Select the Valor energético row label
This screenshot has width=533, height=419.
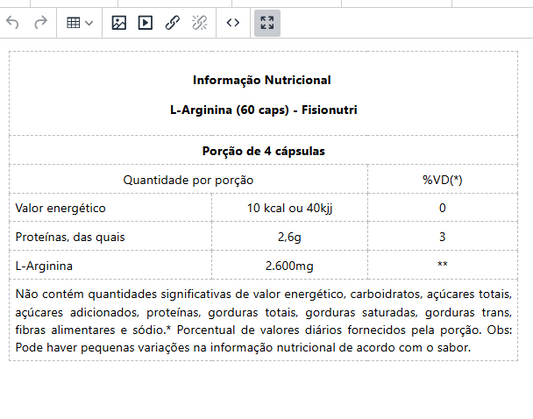point(61,208)
